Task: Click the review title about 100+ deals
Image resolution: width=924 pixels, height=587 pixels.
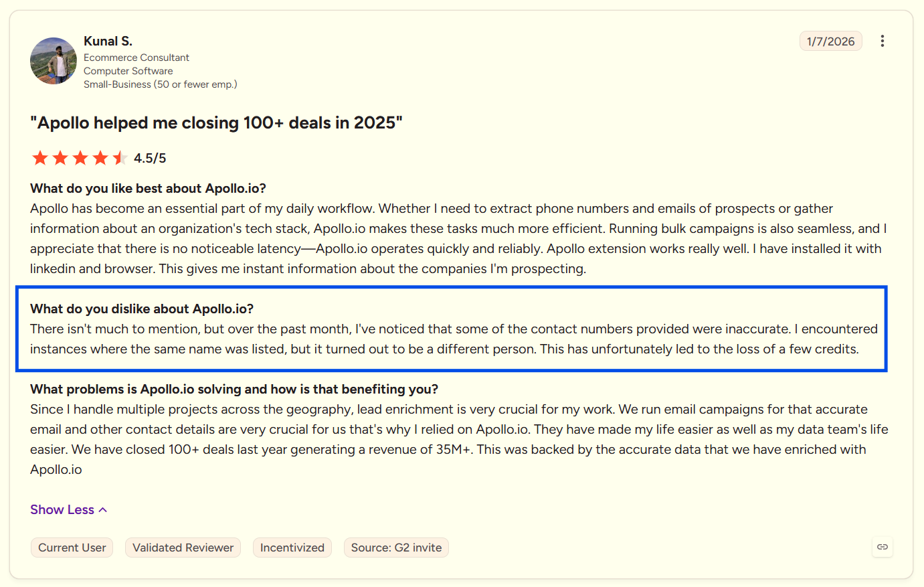Action: (x=216, y=123)
